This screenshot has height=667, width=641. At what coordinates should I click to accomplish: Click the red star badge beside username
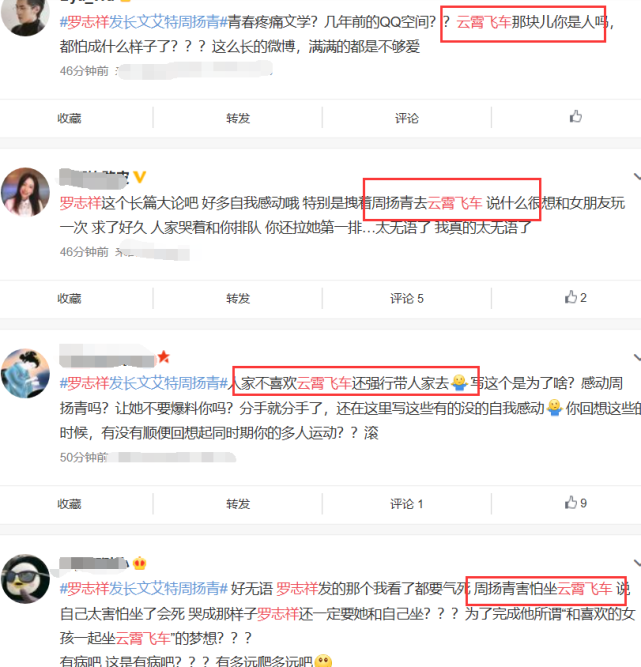coord(164,357)
